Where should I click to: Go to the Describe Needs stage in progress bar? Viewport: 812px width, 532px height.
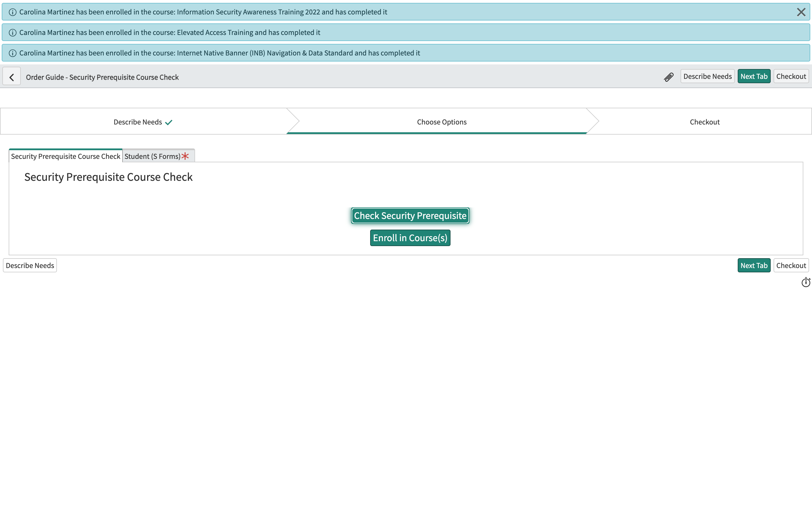(x=143, y=122)
